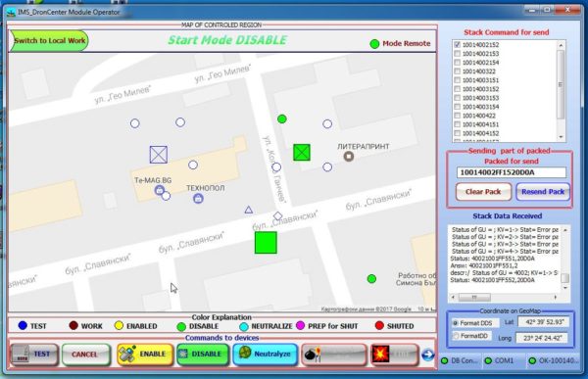Click the TEST command button

pos(34,354)
